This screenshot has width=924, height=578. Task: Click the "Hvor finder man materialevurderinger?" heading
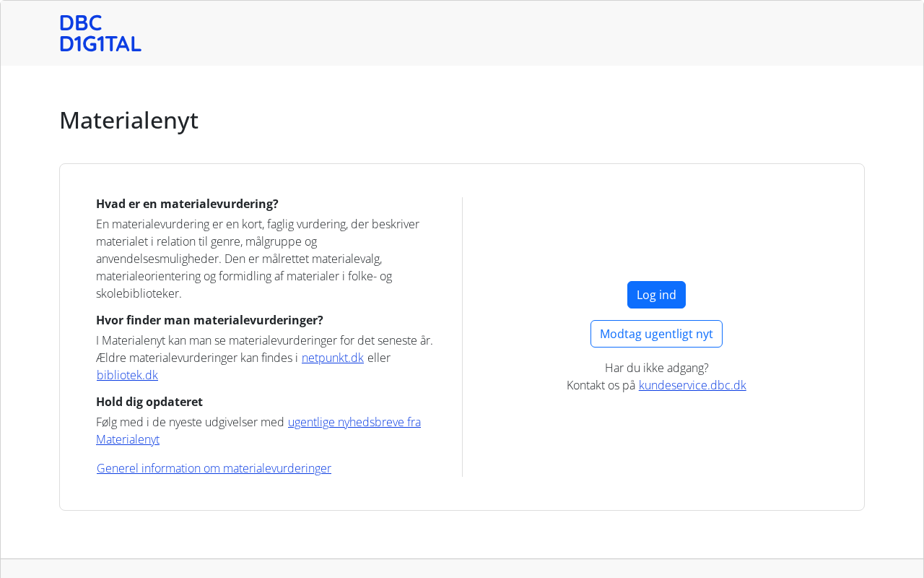click(x=209, y=320)
